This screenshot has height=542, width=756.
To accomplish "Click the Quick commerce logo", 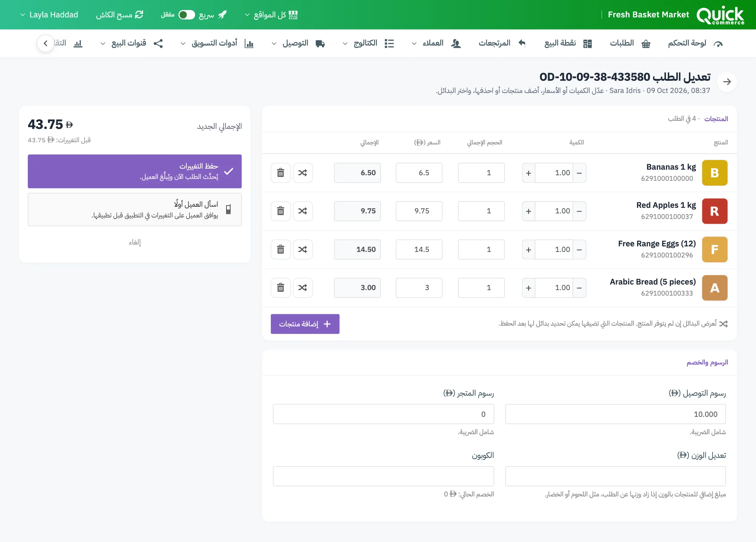I will [x=720, y=15].
